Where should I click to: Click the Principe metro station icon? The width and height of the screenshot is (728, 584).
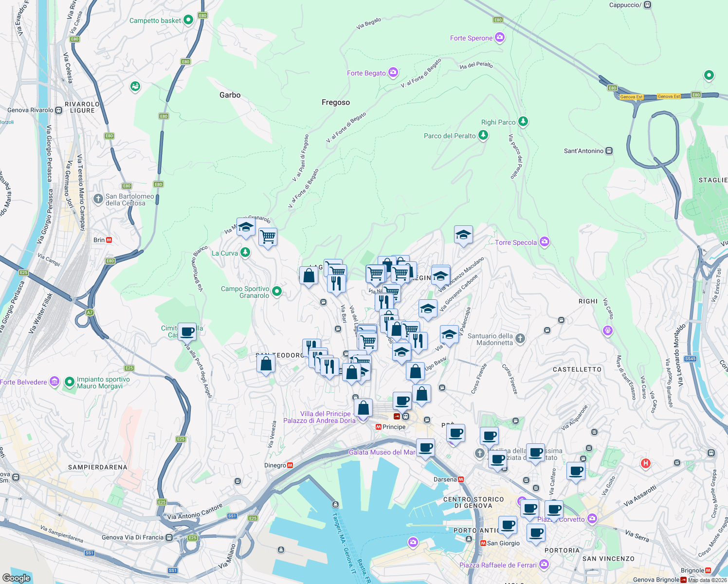(x=378, y=427)
